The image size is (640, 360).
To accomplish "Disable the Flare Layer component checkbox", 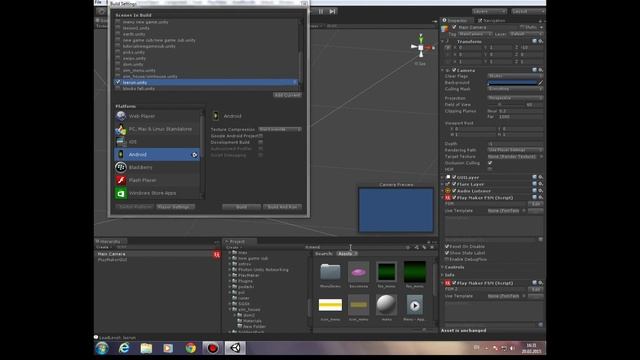I will (454, 184).
